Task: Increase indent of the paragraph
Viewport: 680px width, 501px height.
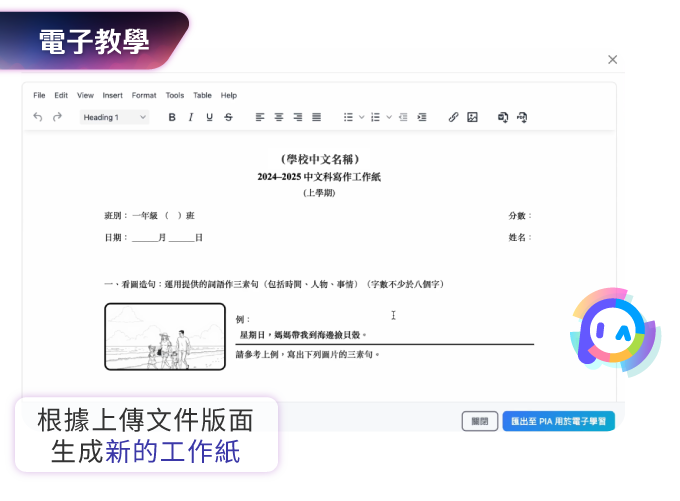Action: click(x=422, y=117)
